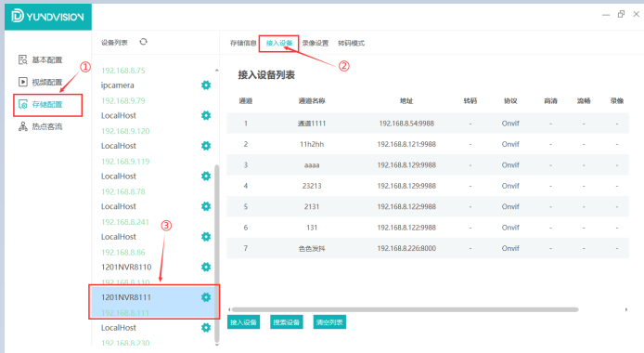Restore the window size
Screen dimensions: 644x353
(621, 14)
